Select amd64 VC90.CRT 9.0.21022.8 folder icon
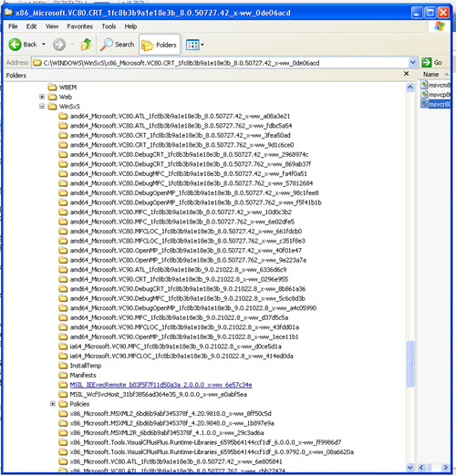Screen dimensions: 456x476 [63, 279]
